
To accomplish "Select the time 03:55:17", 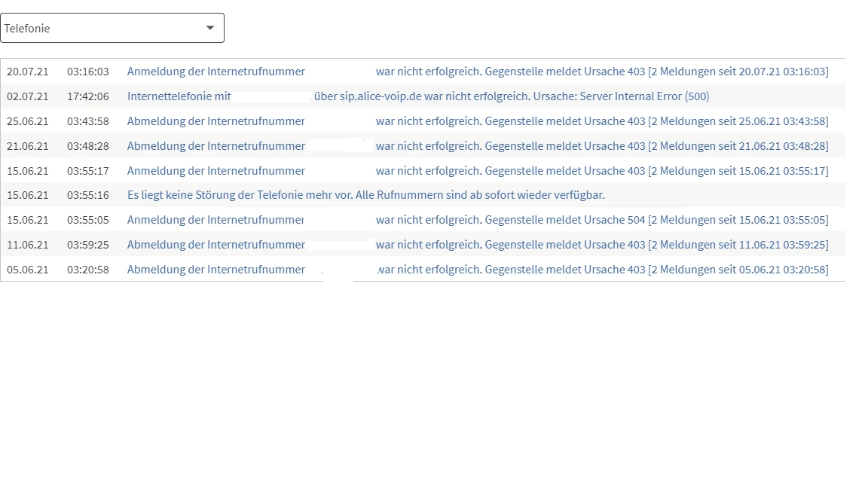I will pyautogui.click(x=88, y=171).
